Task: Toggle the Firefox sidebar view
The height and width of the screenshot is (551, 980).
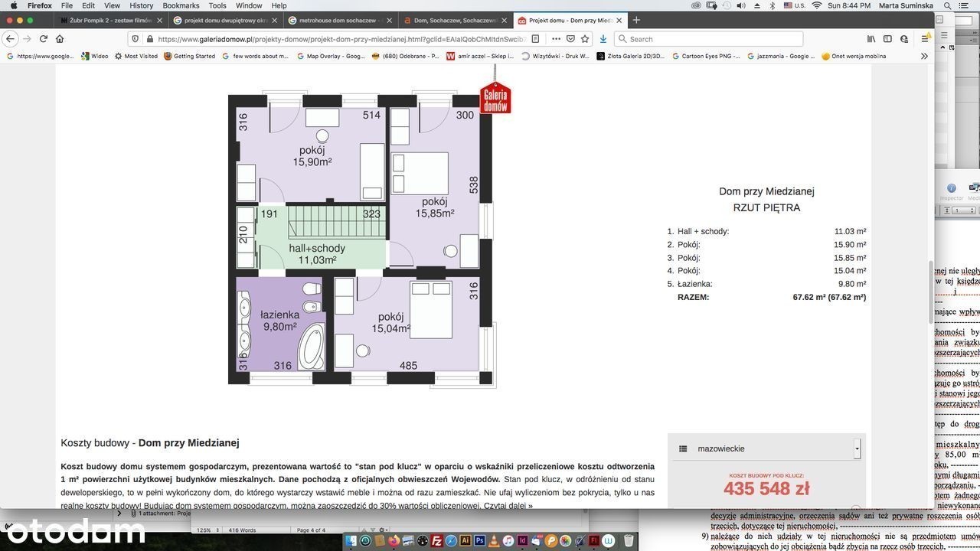Action: click(887, 39)
